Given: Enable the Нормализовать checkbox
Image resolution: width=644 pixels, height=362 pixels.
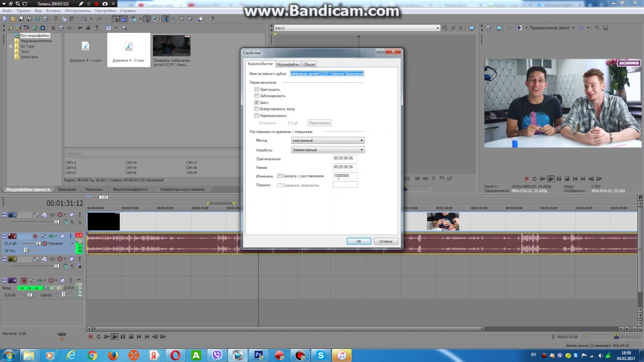Looking at the screenshot, I should (257, 116).
